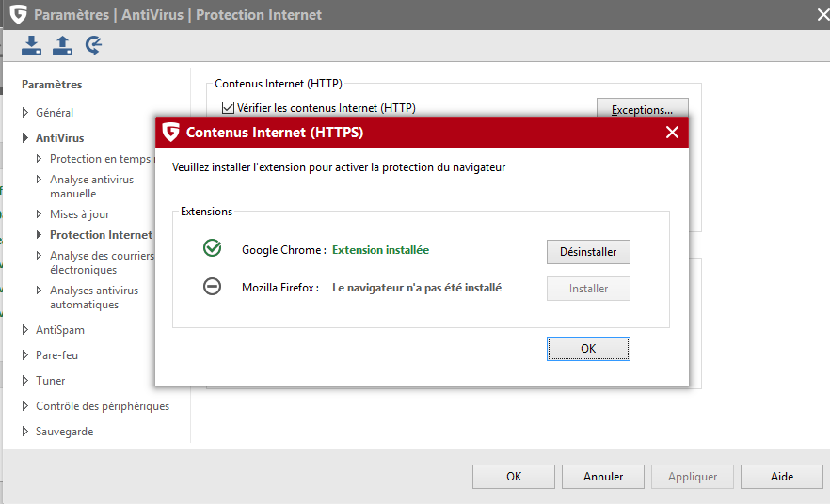Expand the Tuner settings section

pyautogui.click(x=25, y=381)
